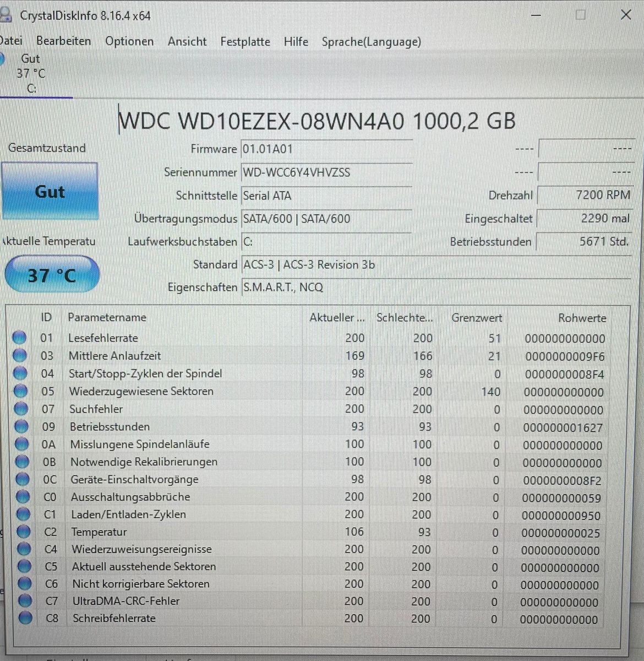
Task: Click the status dot for Lesefehlerrate
Action: pyautogui.click(x=19, y=337)
